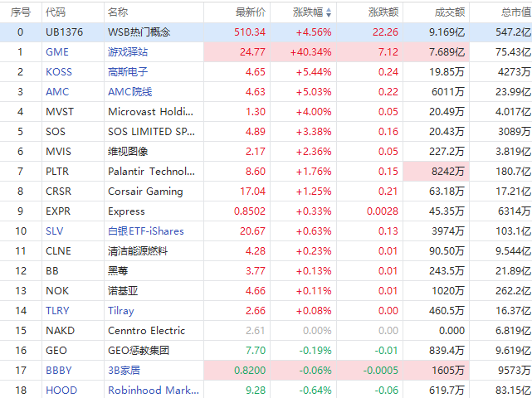Click BBBY's turnover 1605万 cell

436,370
